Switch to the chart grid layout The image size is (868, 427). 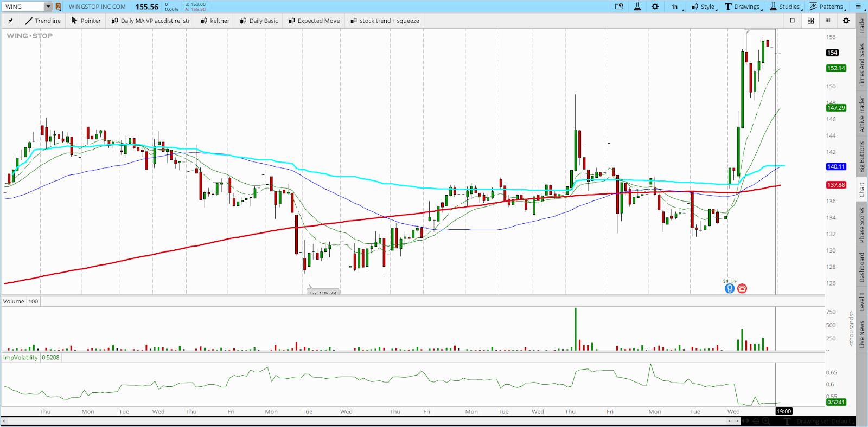click(x=810, y=21)
